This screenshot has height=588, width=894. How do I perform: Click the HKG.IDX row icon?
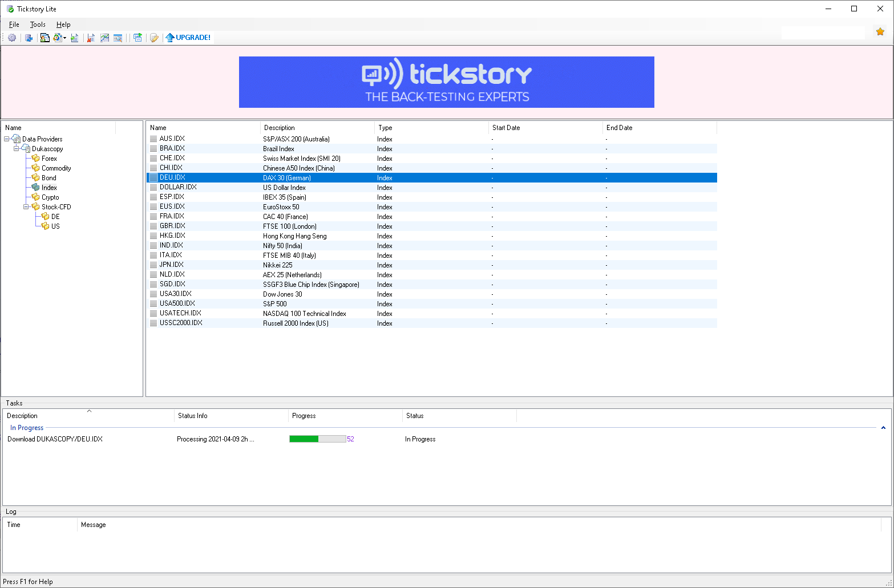click(x=153, y=236)
